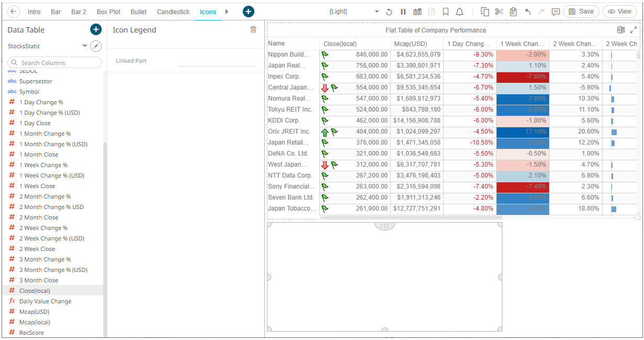The width and height of the screenshot is (644, 340).
Task: Show more tabs with the right arrow
Action: pos(227,12)
